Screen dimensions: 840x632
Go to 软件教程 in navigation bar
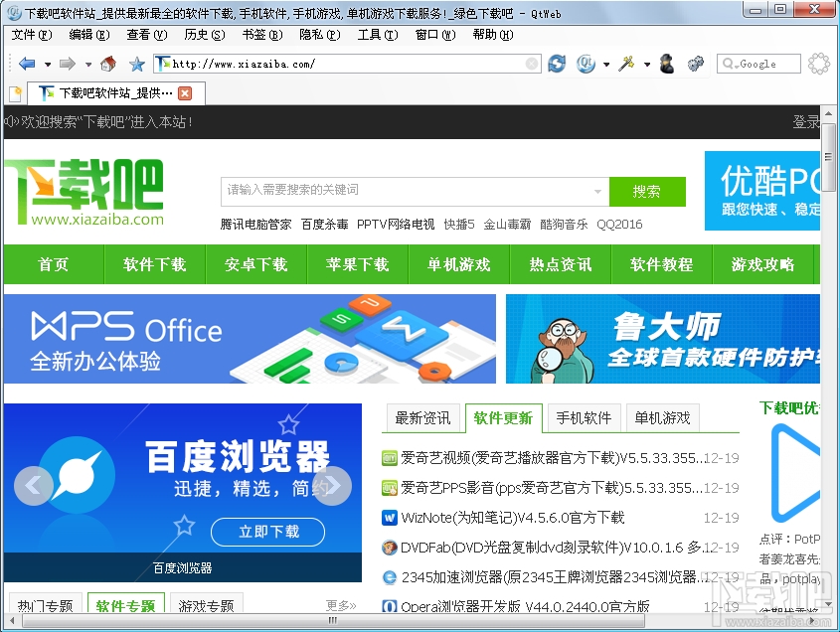pos(662,264)
